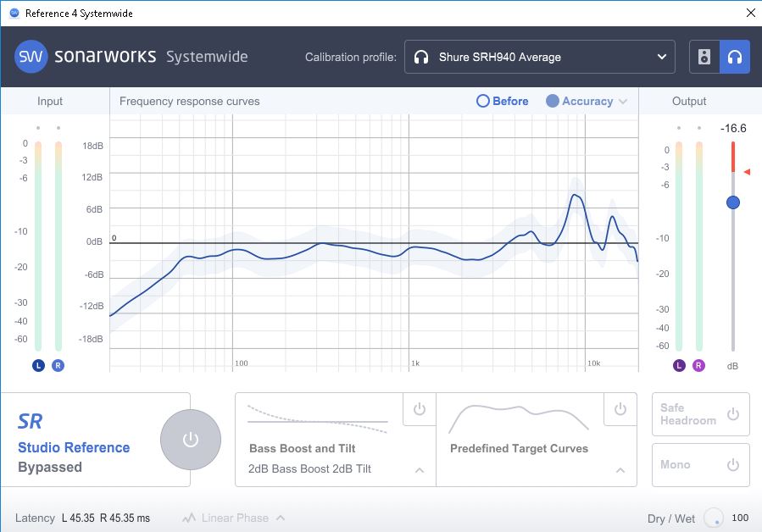Image resolution: width=762 pixels, height=532 pixels.
Task: Enable Studio Reference calibration with power button
Action: [191, 440]
